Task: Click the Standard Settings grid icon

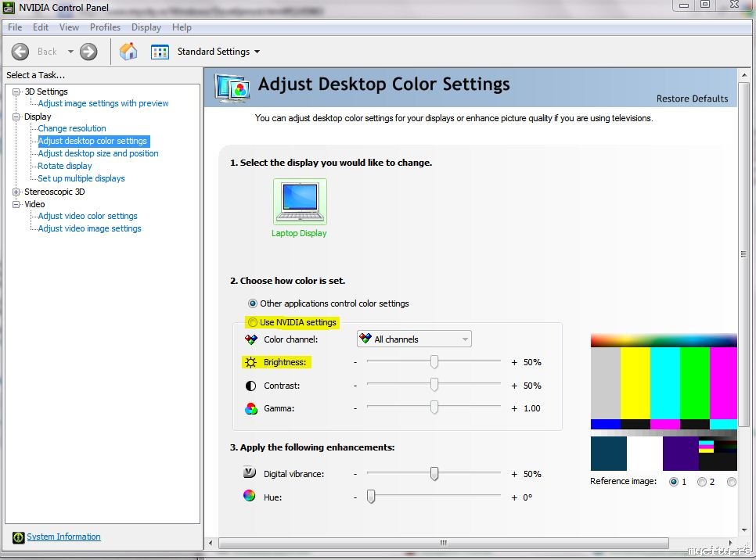Action: (x=160, y=52)
